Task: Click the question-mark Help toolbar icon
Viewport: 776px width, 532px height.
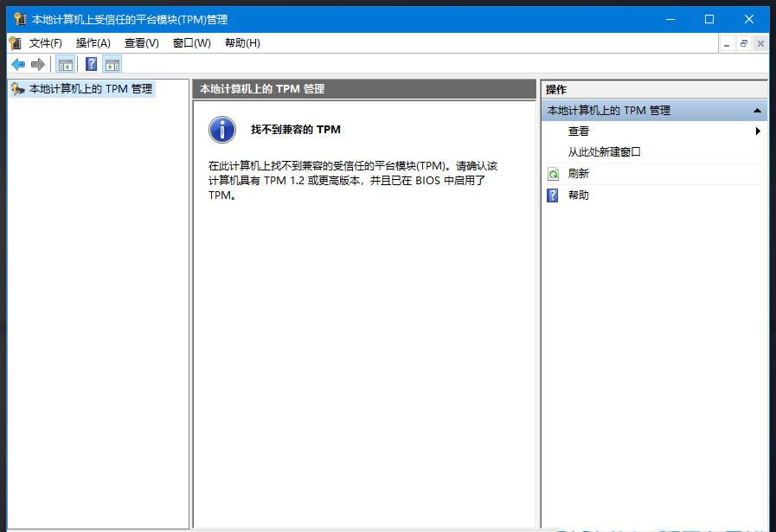Action: [x=90, y=63]
